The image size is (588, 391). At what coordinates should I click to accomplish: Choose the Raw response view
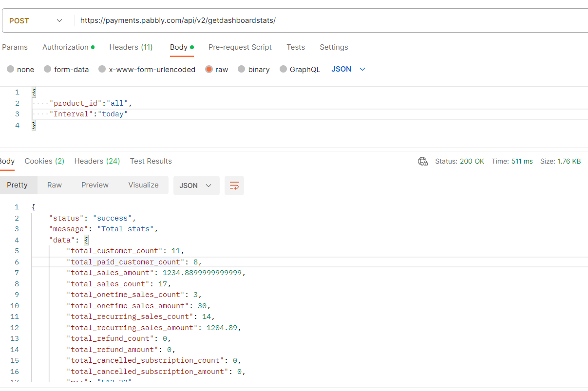55,185
